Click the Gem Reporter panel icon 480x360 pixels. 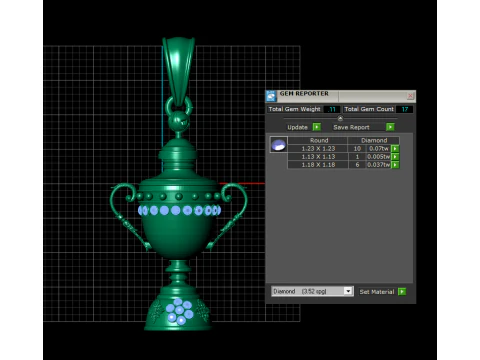[271, 96]
